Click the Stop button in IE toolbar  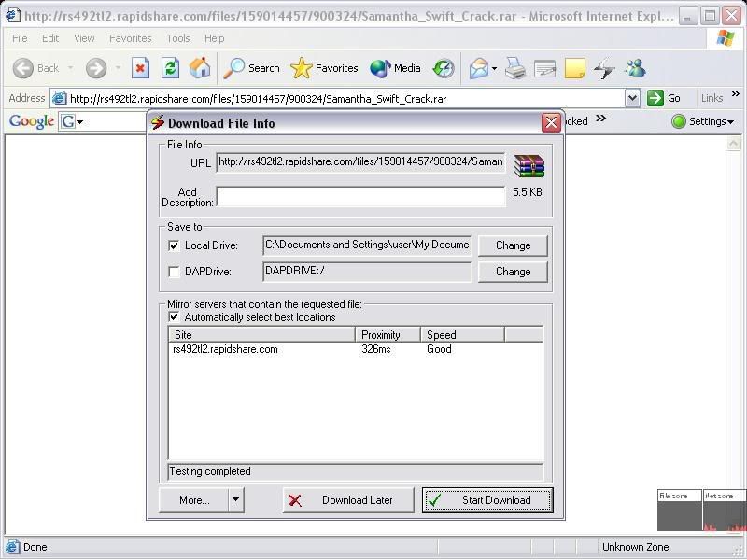point(140,68)
